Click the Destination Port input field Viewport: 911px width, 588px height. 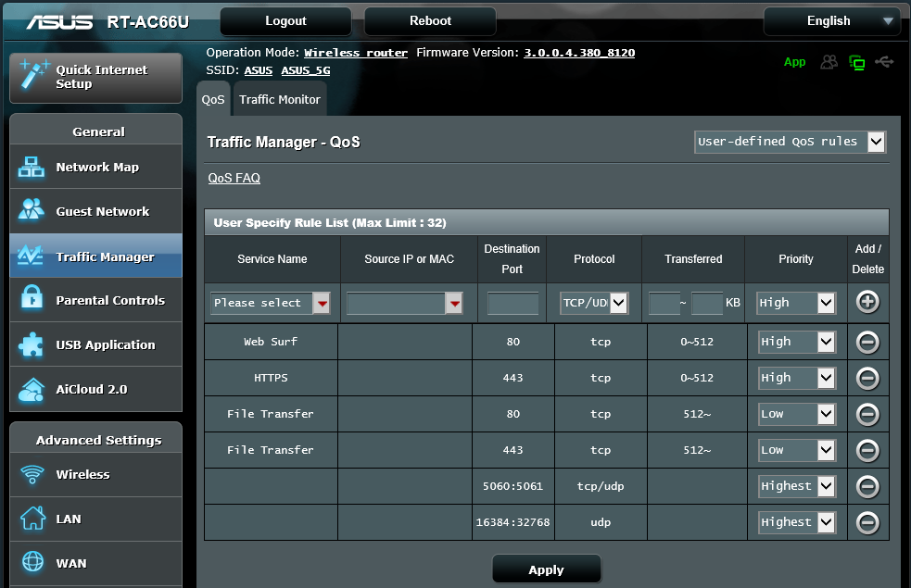point(512,303)
